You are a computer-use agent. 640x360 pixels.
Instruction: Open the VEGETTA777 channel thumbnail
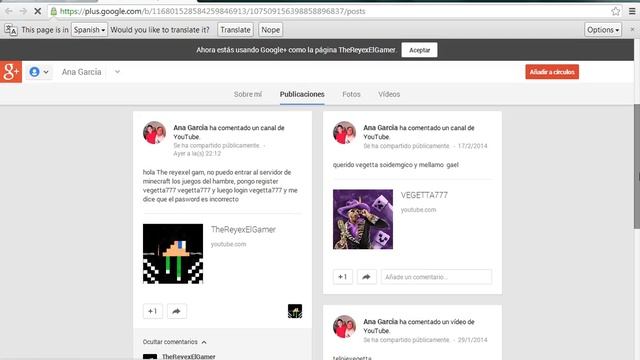click(363, 219)
